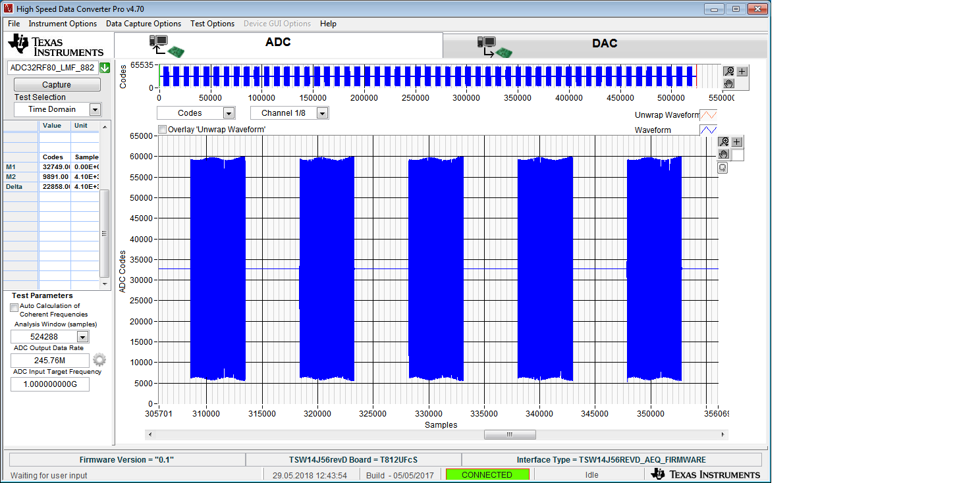Image resolution: width=980 pixels, height=483 pixels.
Task: Click the ADC Input Target Frequency field
Action: pos(50,384)
